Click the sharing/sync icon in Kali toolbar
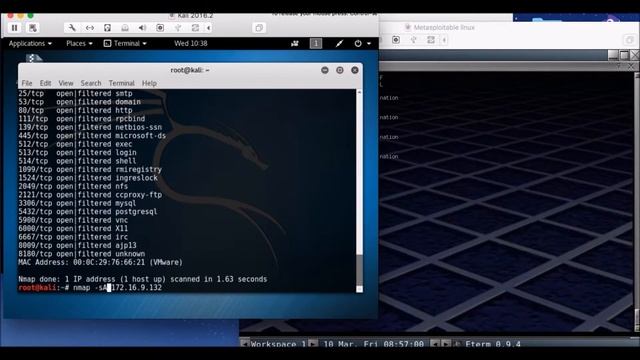 (195, 28)
